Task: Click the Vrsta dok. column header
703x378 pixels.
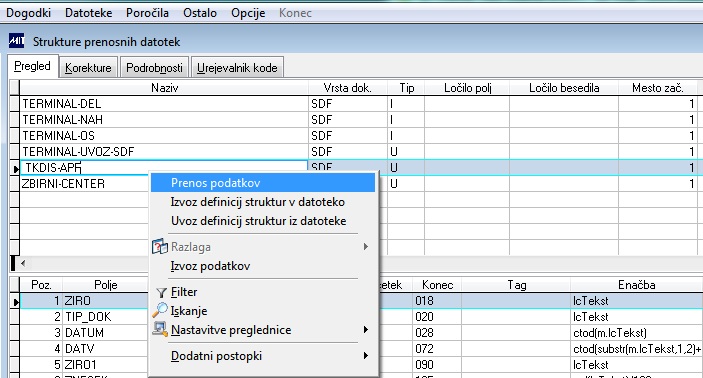Action: pyautogui.click(x=347, y=88)
